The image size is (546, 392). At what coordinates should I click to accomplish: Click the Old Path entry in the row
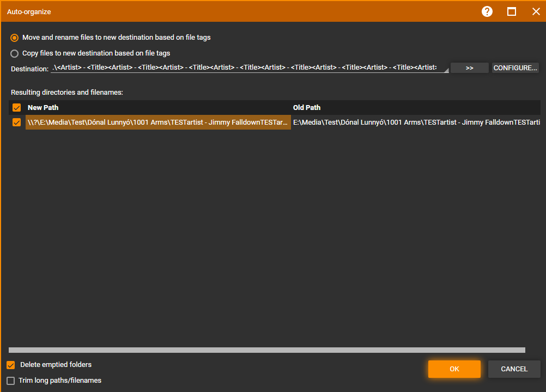pos(414,122)
